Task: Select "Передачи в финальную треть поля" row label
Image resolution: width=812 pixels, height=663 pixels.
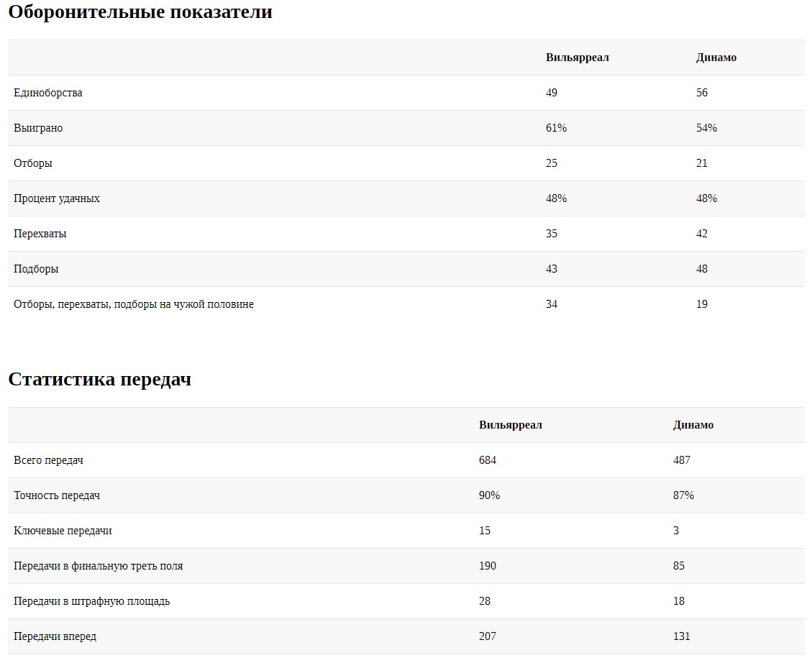Action: click(x=99, y=566)
